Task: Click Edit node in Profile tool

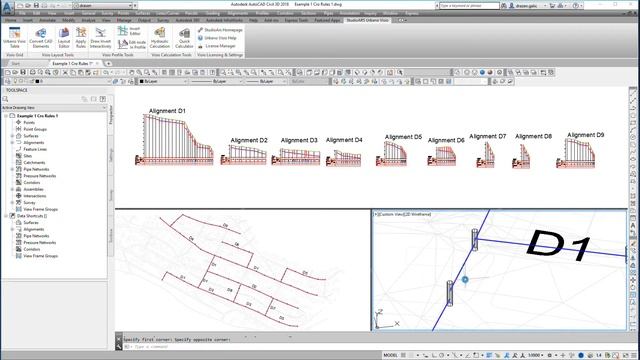Action: (x=132, y=44)
